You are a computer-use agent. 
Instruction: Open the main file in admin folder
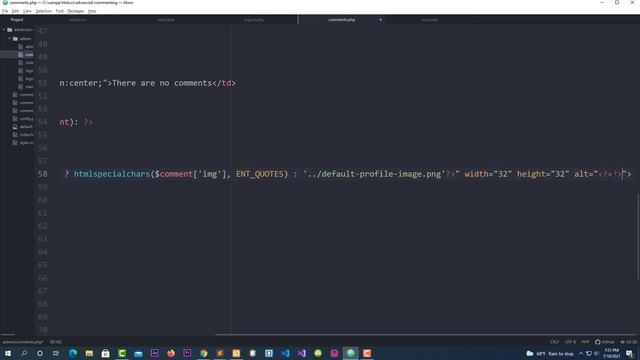coord(27,87)
